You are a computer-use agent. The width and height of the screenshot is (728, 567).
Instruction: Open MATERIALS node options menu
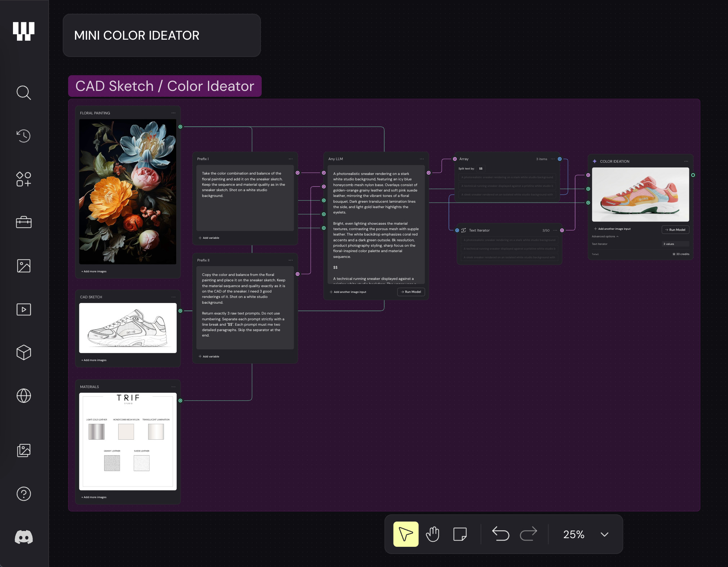[x=173, y=387]
